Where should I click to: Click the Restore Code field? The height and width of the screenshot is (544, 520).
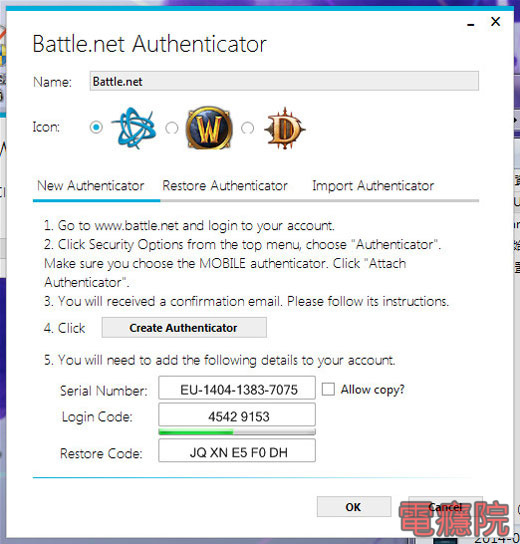tap(237, 451)
